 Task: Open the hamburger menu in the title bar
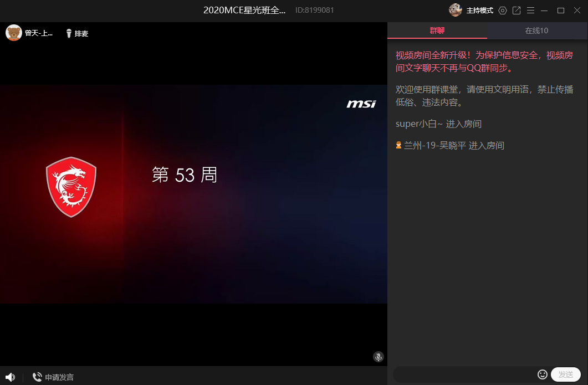(x=530, y=11)
